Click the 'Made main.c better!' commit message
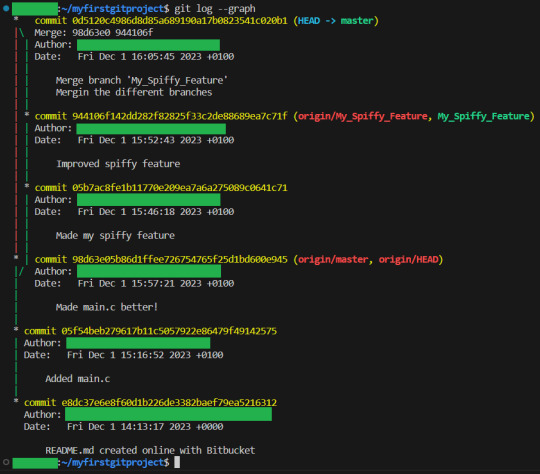The width and height of the screenshot is (540, 474). [107, 307]
